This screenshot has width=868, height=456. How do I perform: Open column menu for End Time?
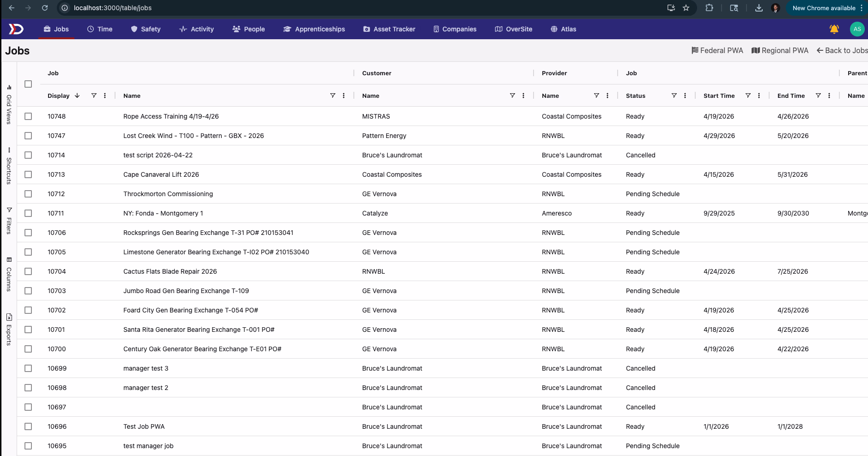(x=829, y=96)
